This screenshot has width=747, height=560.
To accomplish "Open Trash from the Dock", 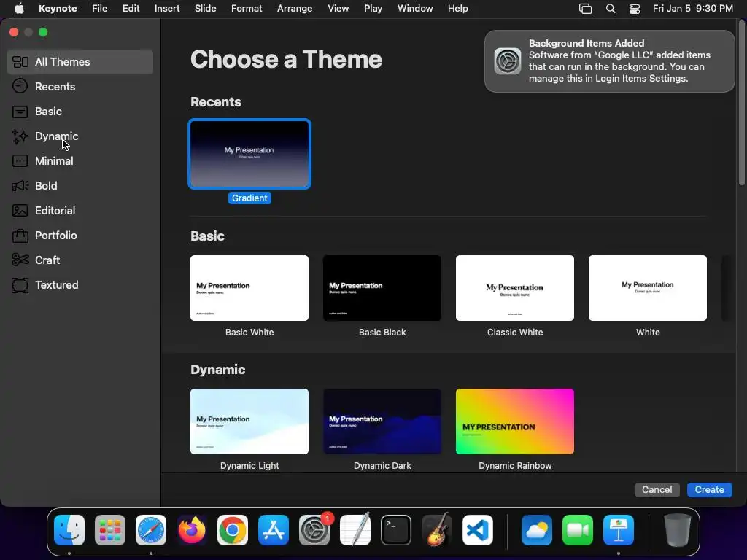I will pos(678,530).
